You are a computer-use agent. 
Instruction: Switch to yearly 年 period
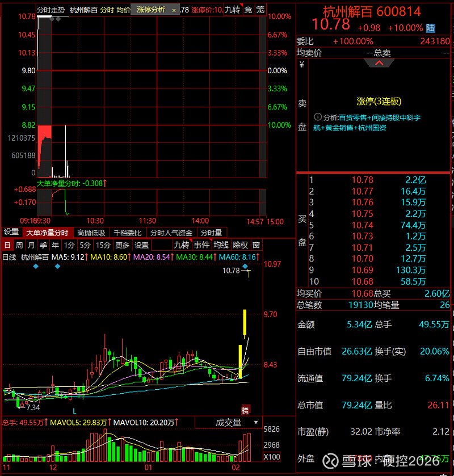pos(55,245)
